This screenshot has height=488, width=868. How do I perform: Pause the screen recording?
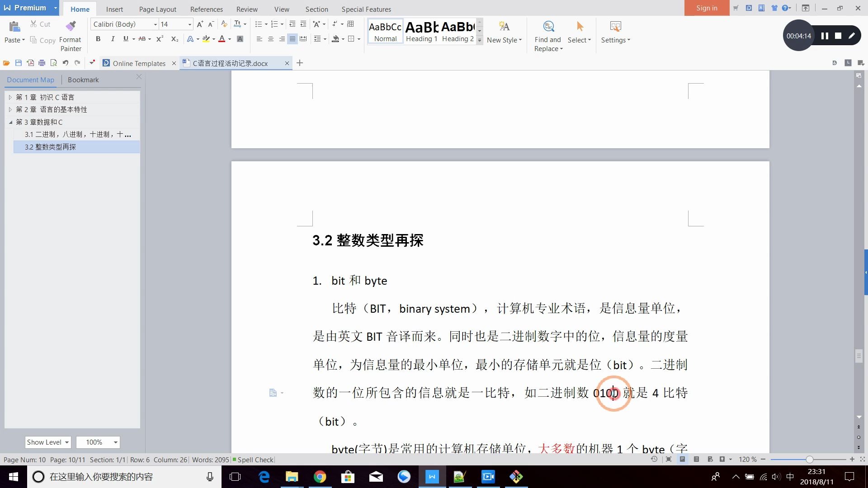pos(825,36)
